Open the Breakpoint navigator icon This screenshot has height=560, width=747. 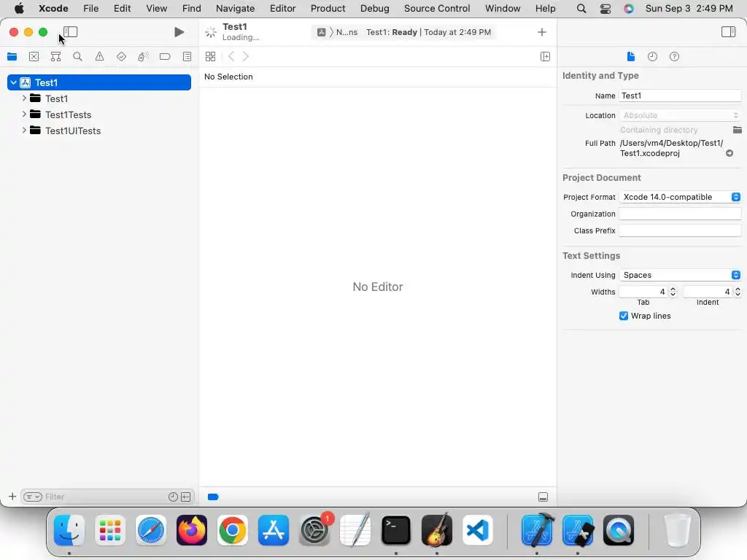pyautogui.click(x=165, y=57)
